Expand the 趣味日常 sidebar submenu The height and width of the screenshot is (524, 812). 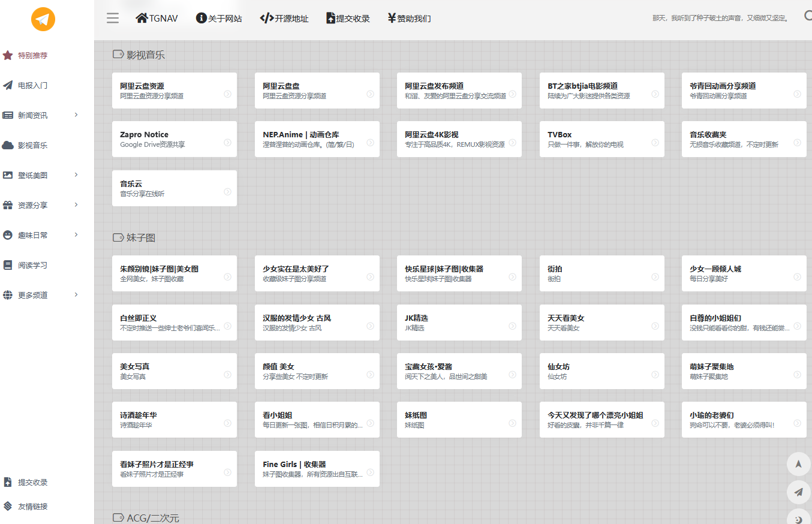[76, 235]
